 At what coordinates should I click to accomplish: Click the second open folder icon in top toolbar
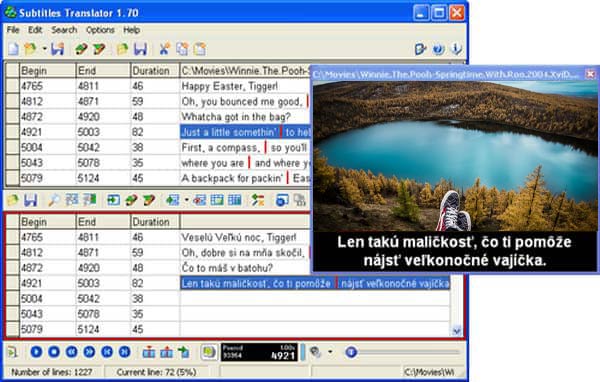[122, 49]
